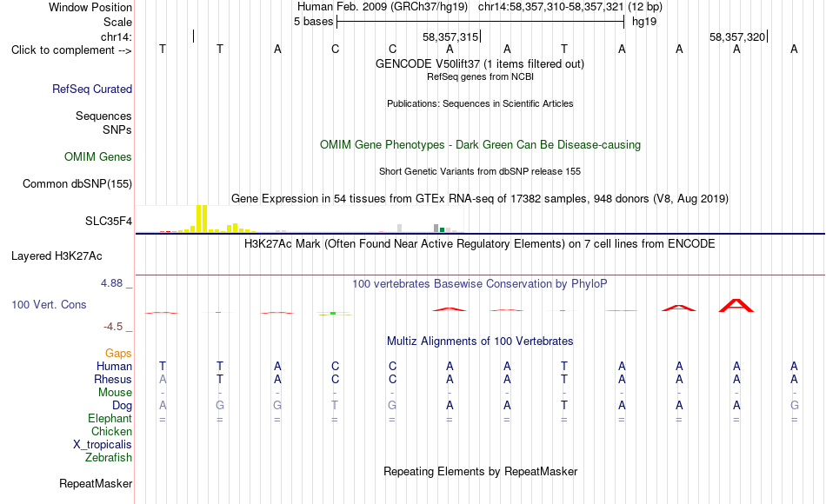826x504 pixels.
Task: Click the Rhesus alignment row label
Action: [113, 379]
